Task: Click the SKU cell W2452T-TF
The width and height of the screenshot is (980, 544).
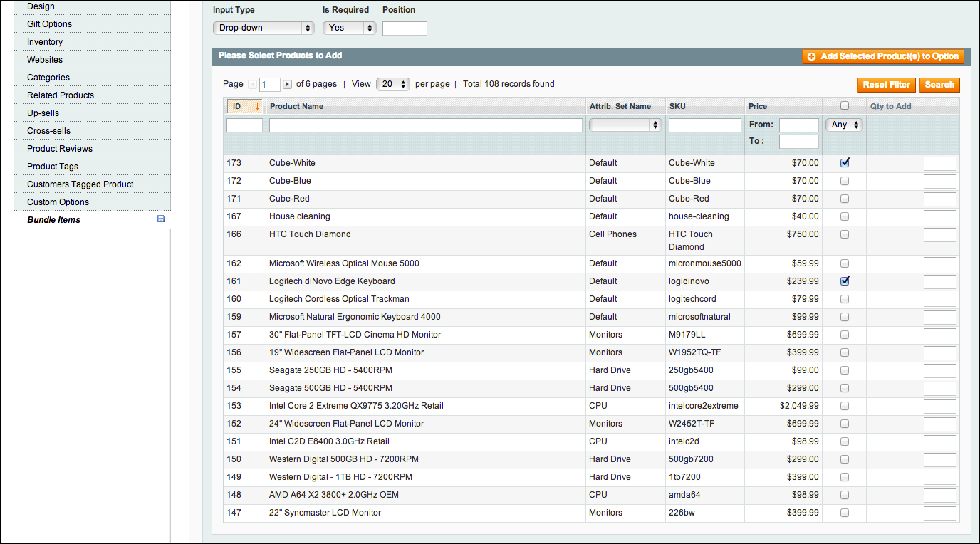Action: coord(692,424)
